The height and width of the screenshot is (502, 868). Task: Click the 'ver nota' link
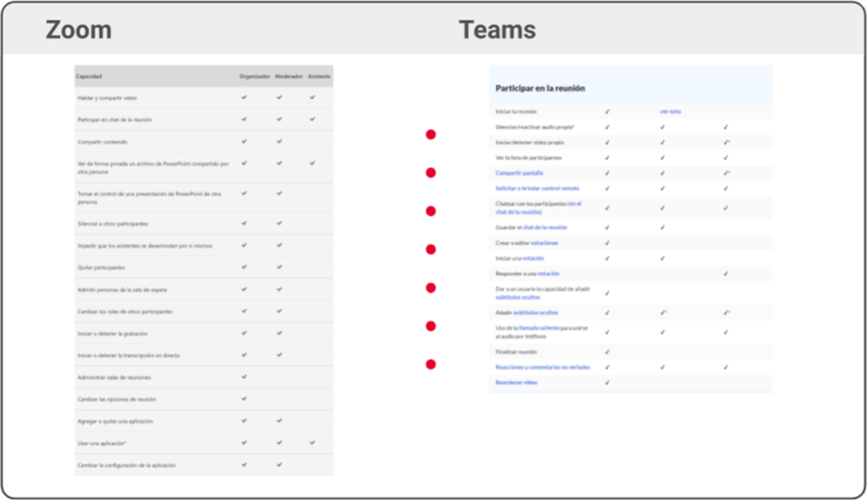(x=669, y=111)
